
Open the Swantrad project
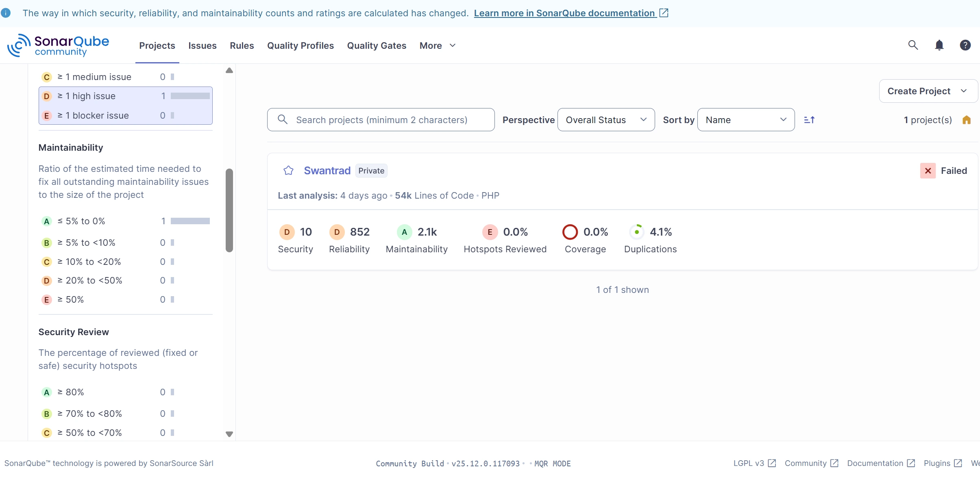[x=327, y=171]
